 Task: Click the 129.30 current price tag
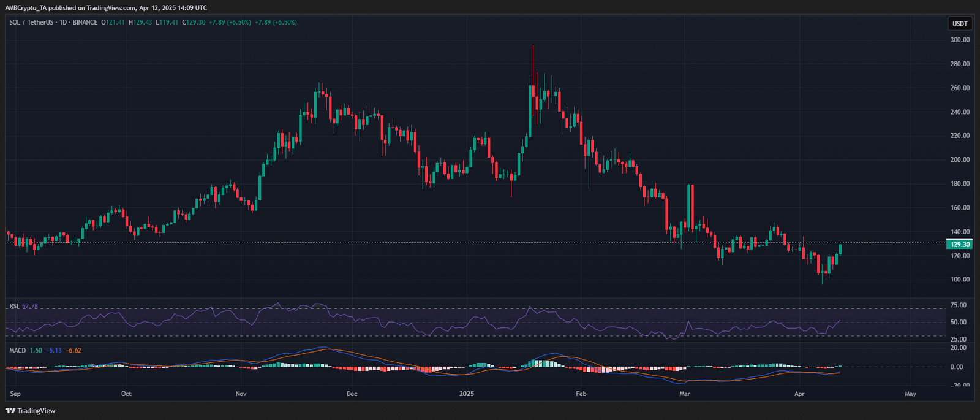tap(960, 244)
